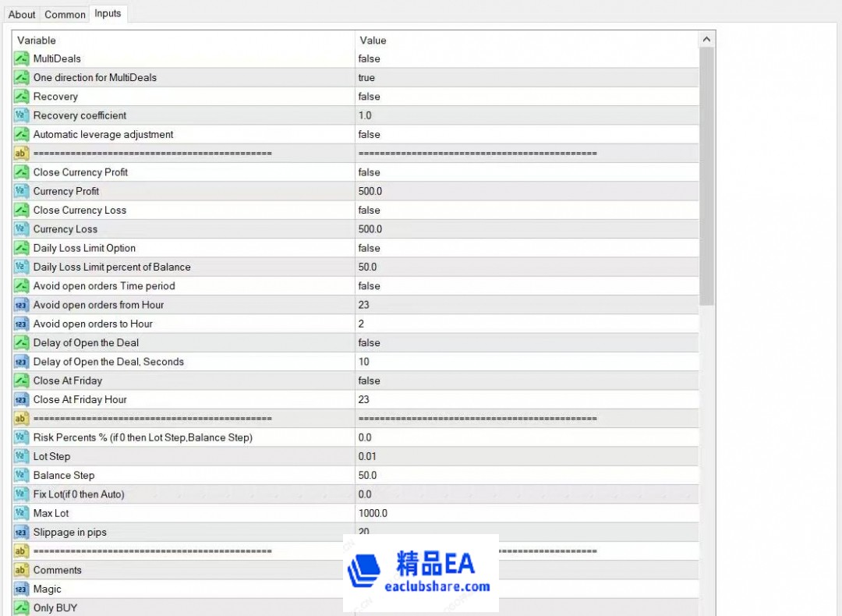Image resolution: width=842 pixels, height=616 pixels.
Task: Open Close Currency Profit value dropdown
Action: [370, 172]
